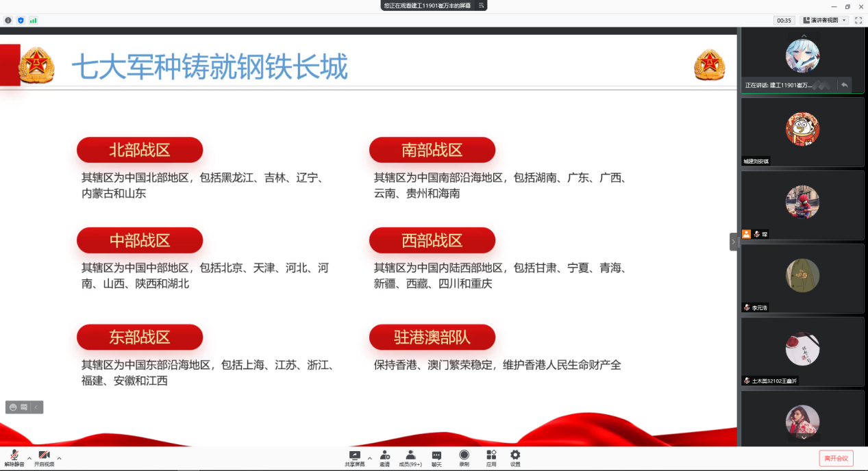Start recording with the 录制 icon
Image resolution: width=868 pixels, height=471 pixels.
[464, 457]
